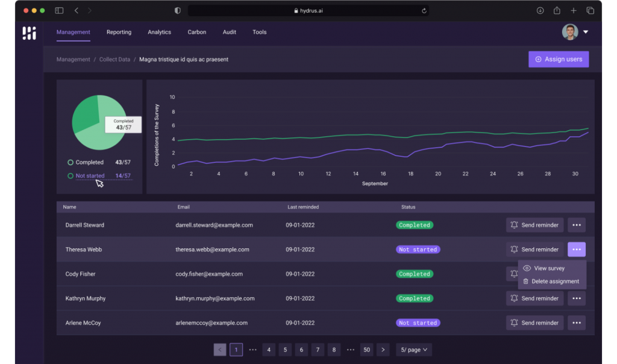Click the ellipsis before page 50
The image size is (617, 364).
[x=350, y=350]
